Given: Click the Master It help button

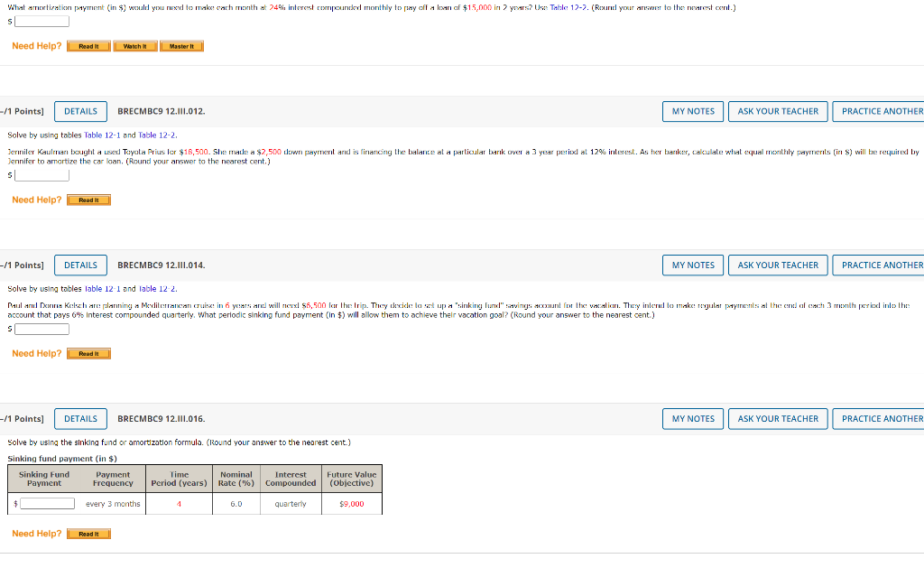Looking at the screenshot, I should [181, 46].
